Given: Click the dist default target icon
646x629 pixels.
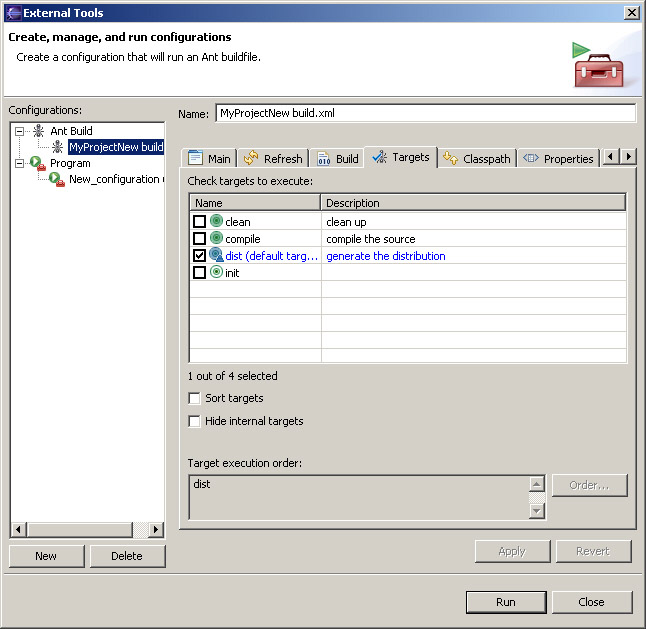Looking at the screenshot, I should [x=216, y=256].
